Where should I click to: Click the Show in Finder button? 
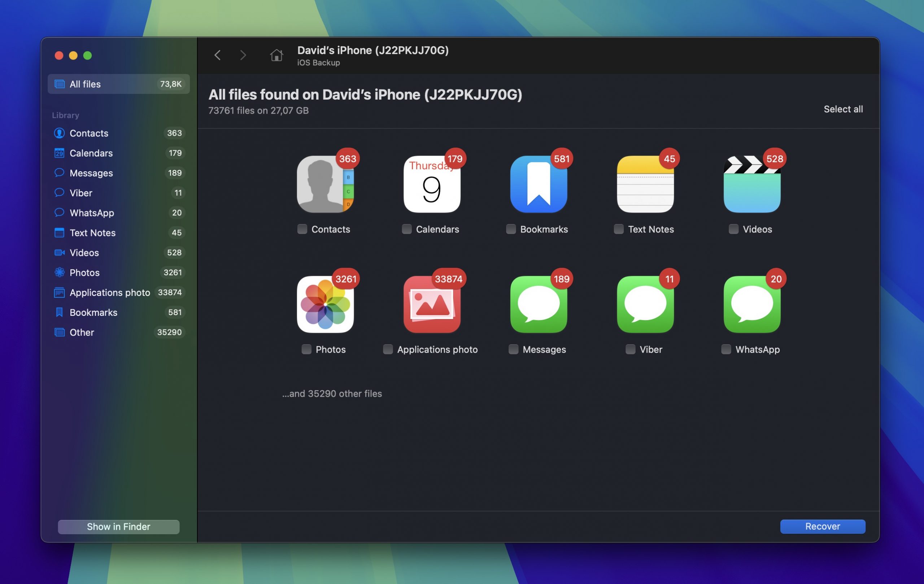[x=119, y=527]
